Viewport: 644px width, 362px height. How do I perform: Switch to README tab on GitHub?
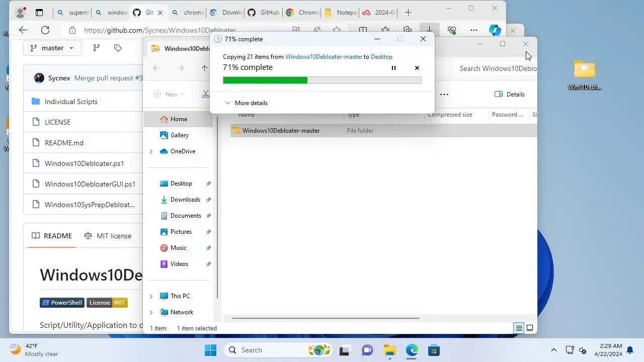click(x=52, y=236)
